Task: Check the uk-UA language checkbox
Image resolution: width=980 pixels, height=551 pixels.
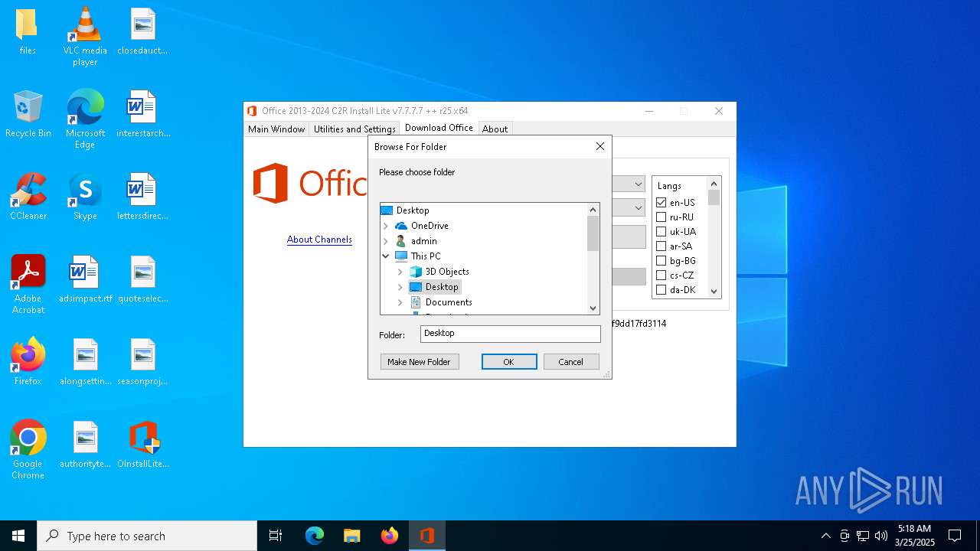Action: (x=661, y=231)
